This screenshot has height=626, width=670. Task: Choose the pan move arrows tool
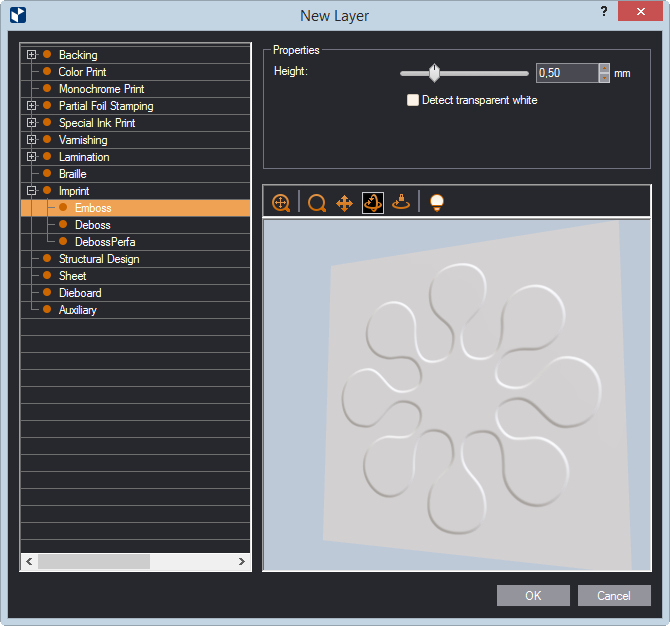click(x=344, y=203)
